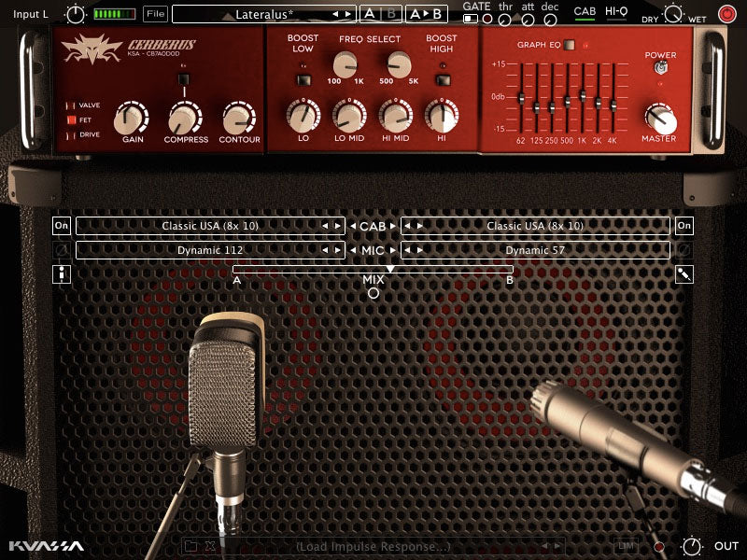
Task: Flip the amp POWER toggle switch
Action: click(660, 67)
